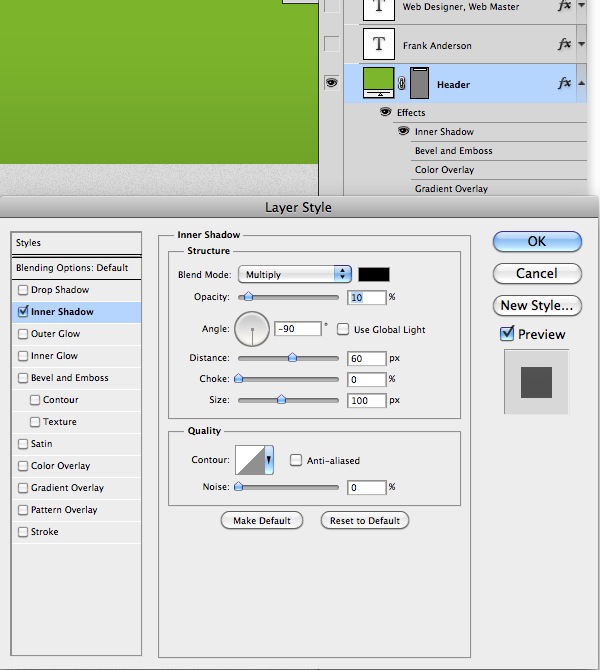Select Bevel and Emboss effect in Layers panel
The image size is (600, 670).
coord(453,151)
